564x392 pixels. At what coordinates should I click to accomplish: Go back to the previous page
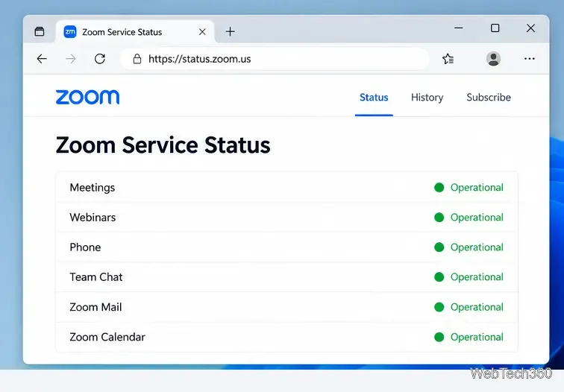click(x=42, y=59)
